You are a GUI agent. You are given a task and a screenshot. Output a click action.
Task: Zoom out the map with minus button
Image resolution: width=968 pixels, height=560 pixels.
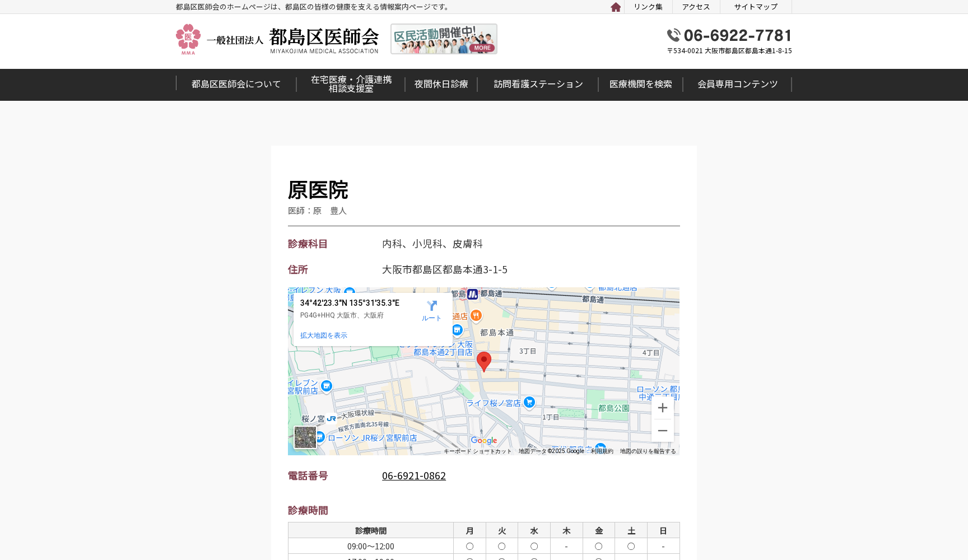click(662, 431)
